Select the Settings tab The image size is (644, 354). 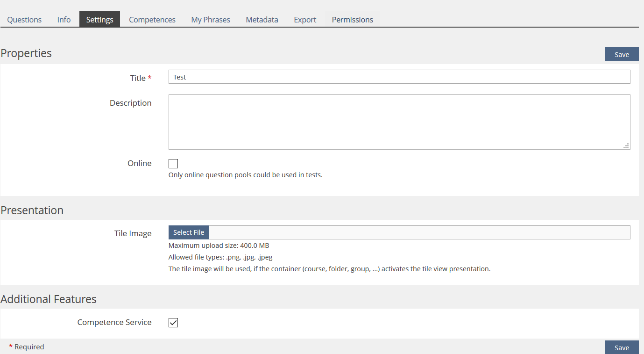point(99,20)
